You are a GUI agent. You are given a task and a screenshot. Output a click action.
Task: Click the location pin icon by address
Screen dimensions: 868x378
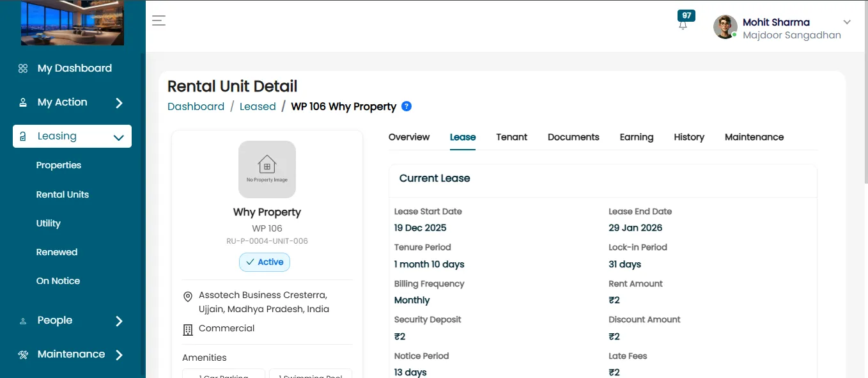188,297
